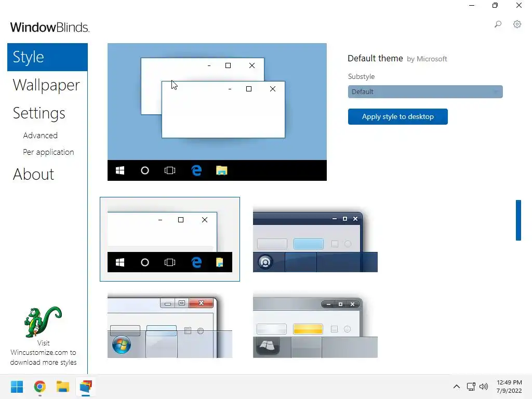This screenshot has width=532, height=399.
Task: Open the gear settings icon
Action: coord(517,24)
